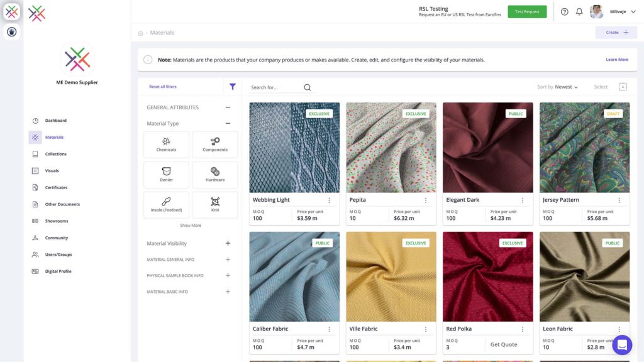Image resolution: width=644 pixels, height=362 pixels.
Task: Filter materials by Hardware type
Action: [x=215, y=174]
